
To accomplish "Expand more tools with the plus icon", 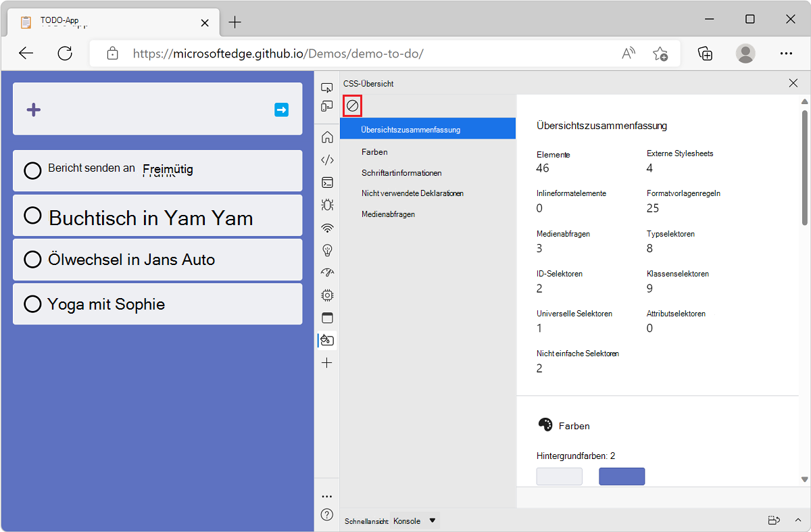I will point(327,362).
